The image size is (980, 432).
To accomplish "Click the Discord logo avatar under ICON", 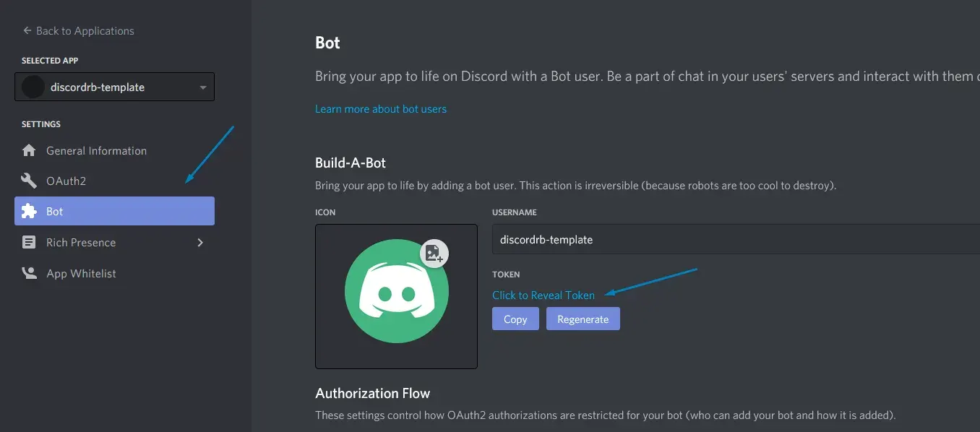I will click(396, 296).
